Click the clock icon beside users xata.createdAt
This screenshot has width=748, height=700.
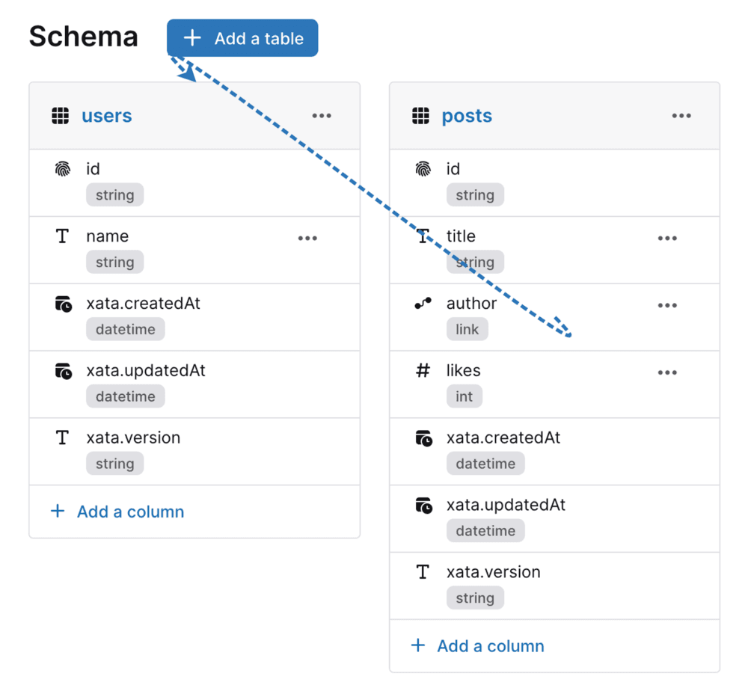pos(63,304)
